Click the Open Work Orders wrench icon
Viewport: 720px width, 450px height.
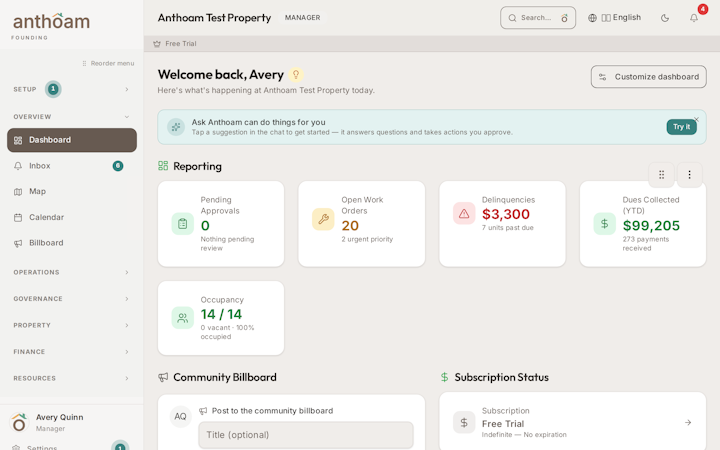click(x=323, y=219)
